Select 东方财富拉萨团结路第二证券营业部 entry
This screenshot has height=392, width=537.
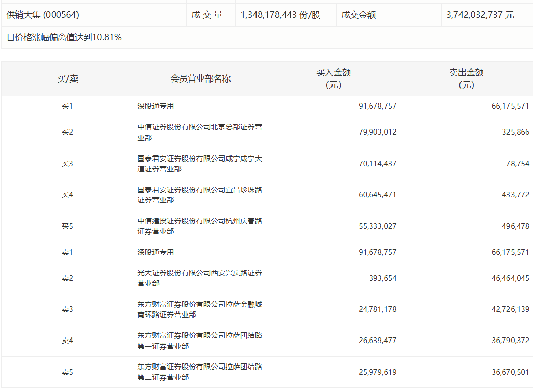pos(199,372)
